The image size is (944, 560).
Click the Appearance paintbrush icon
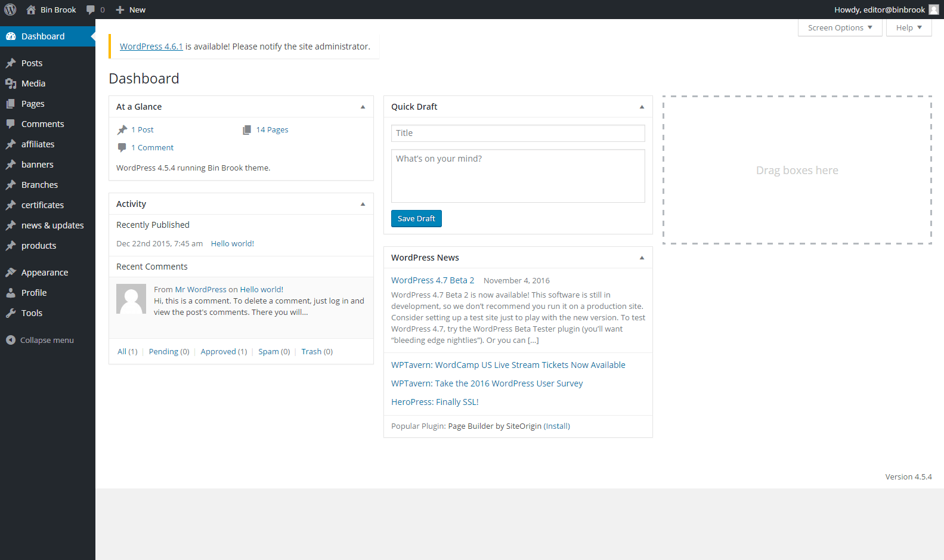point(11,273)
